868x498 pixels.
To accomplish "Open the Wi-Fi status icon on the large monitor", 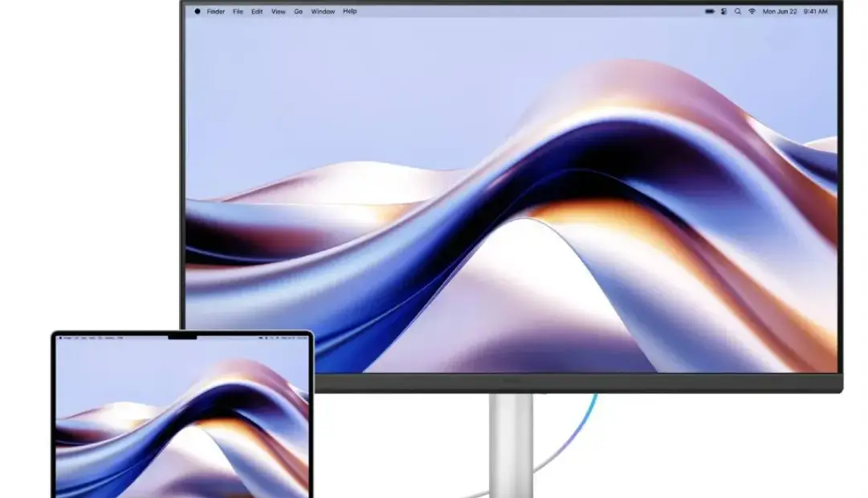I will pyautogui.click(x=752, y=12).
